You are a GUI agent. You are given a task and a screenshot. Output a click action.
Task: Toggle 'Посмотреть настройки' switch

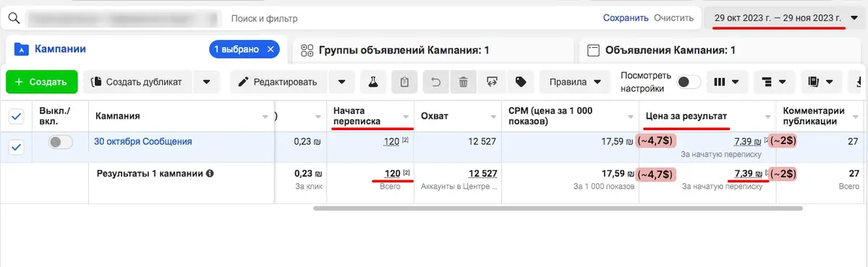coord(689,82)
